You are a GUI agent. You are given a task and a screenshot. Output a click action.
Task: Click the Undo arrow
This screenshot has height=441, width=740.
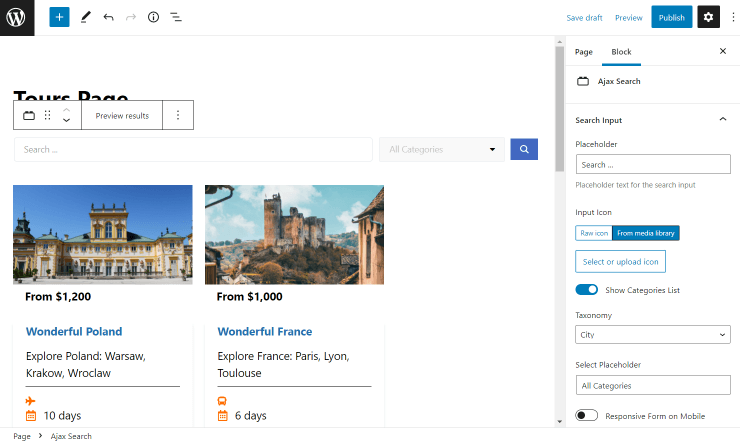click(x=109, y=17)
